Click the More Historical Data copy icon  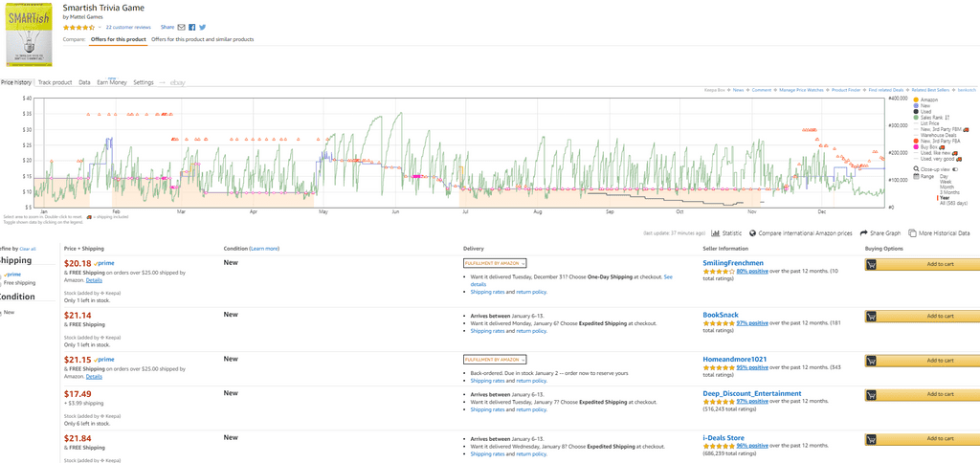912,233
